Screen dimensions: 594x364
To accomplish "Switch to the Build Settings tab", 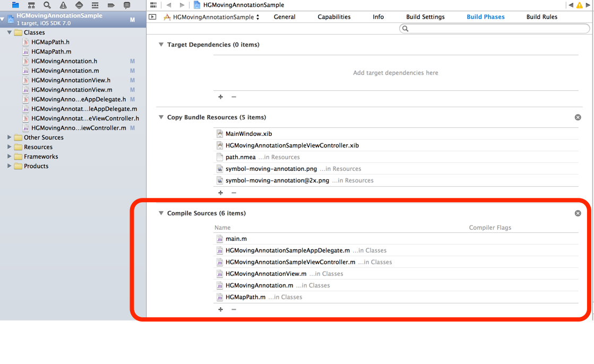I will pos(425,17).
